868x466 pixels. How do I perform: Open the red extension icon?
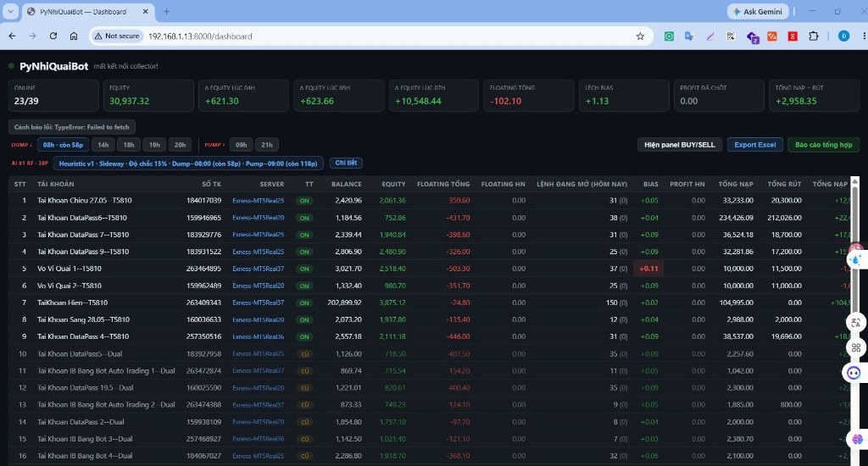click(793, 36)
